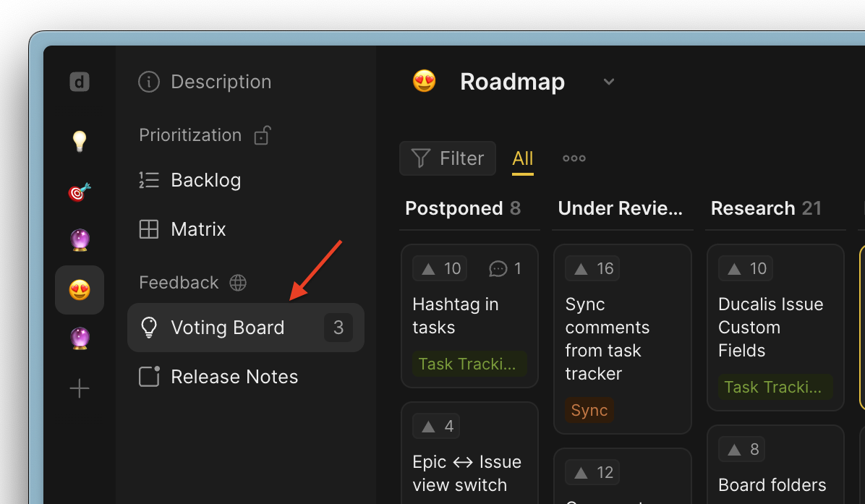Open the Filter dropdown panel

pyautogui.click(x=447, y=158)
